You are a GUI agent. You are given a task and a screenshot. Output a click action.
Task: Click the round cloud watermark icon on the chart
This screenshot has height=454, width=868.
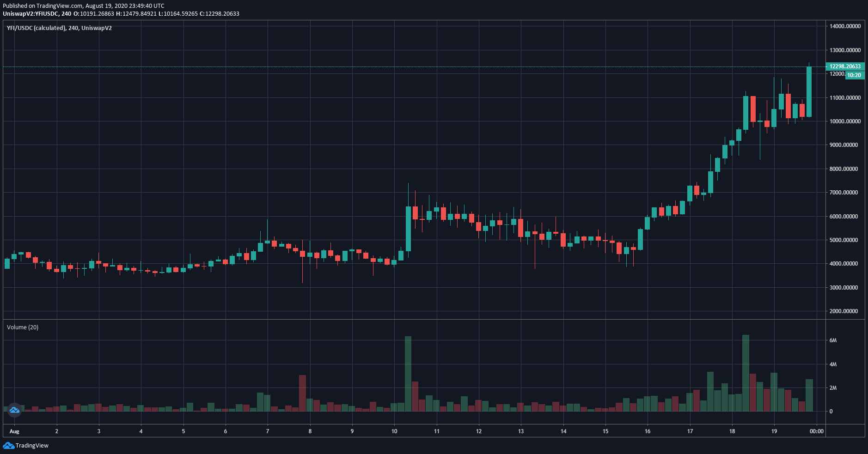pyautogui.click(x=14, y=410)
